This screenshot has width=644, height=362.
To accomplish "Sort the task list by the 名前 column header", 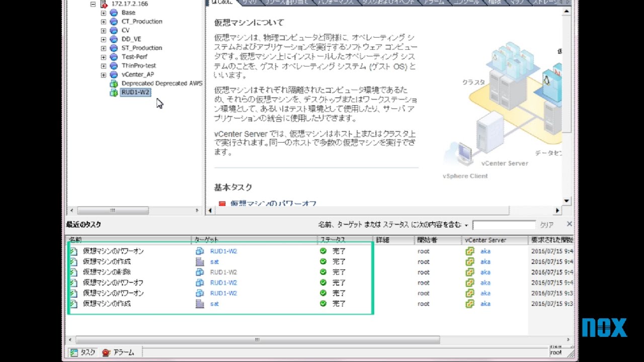I will (129, 240).
